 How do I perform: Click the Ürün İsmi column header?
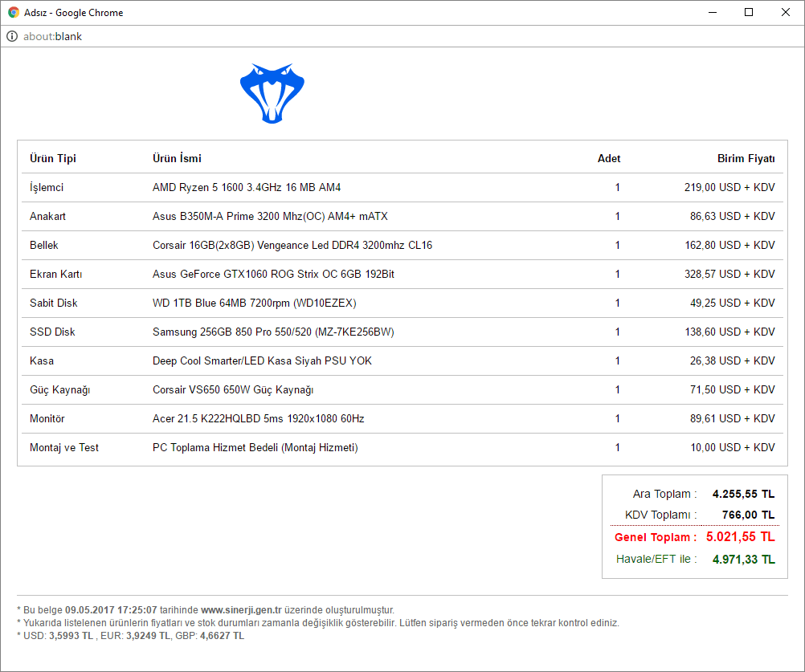[177, 158]
